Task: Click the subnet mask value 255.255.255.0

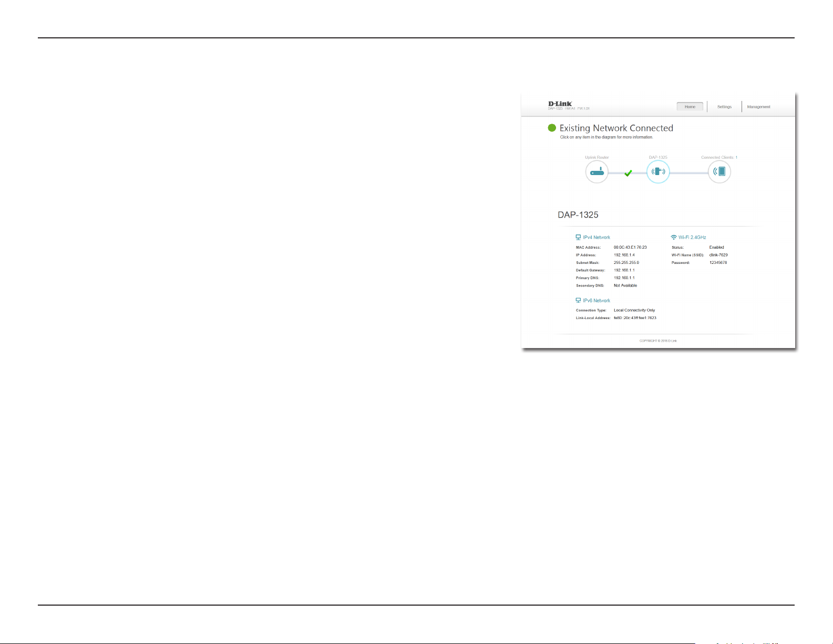Action: click(x=626, y=262)
